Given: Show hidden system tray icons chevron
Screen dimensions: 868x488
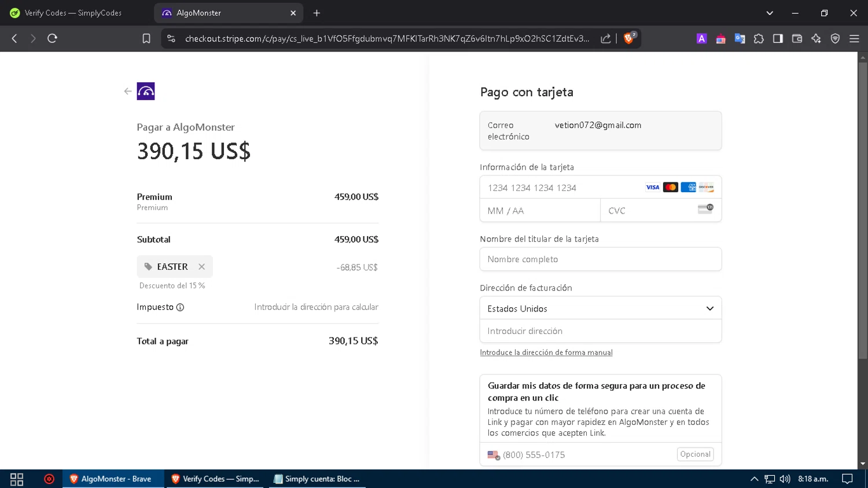Looking at the screenshot, I should [754, 479].
